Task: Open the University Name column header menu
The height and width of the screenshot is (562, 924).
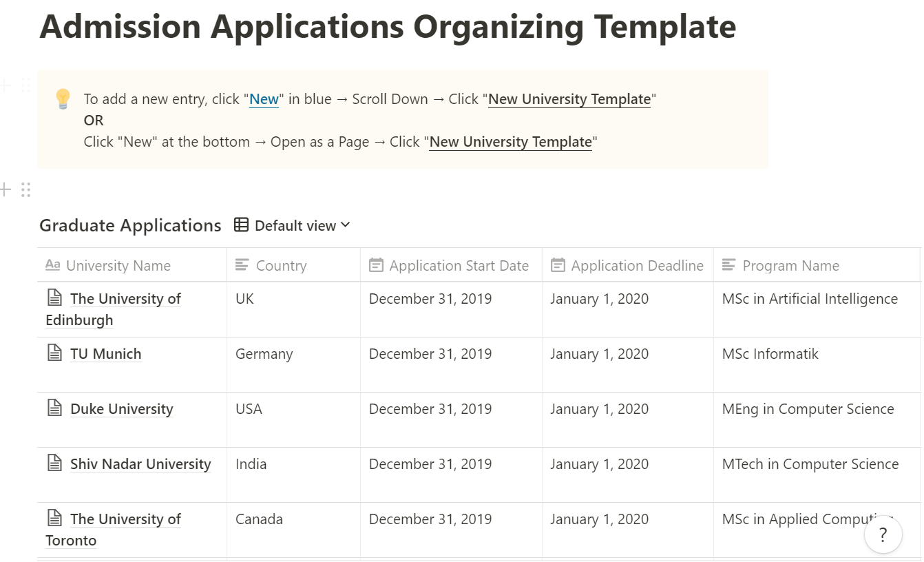Action: pyautogui.click(x=118, y=266)
